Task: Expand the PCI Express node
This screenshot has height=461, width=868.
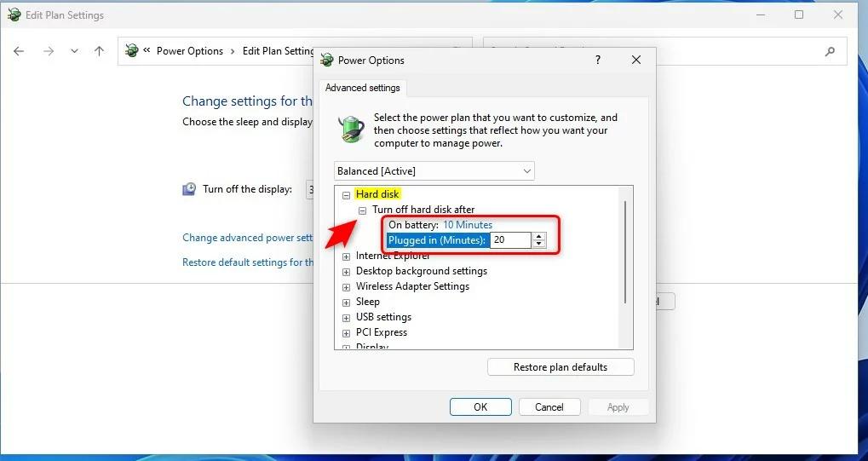Action: [x=346, y=333]
